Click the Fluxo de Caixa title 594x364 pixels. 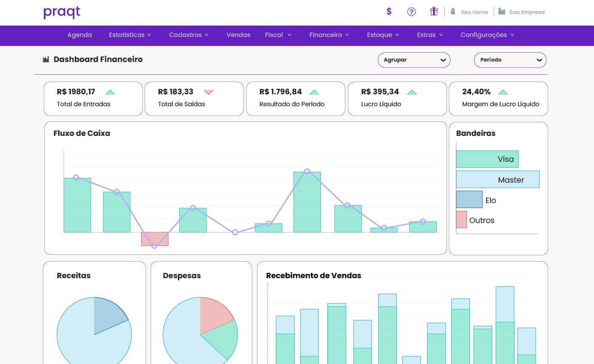point(82,133)
